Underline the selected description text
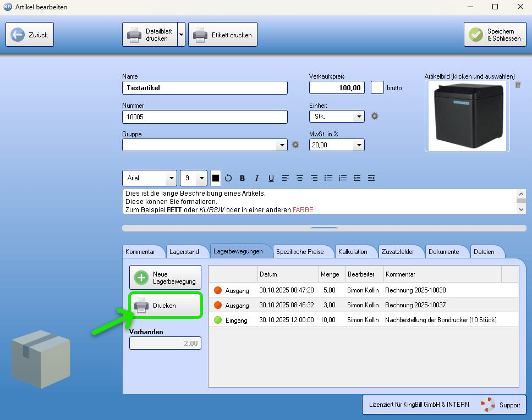The image size is (532, 420). tap(271, 178)
